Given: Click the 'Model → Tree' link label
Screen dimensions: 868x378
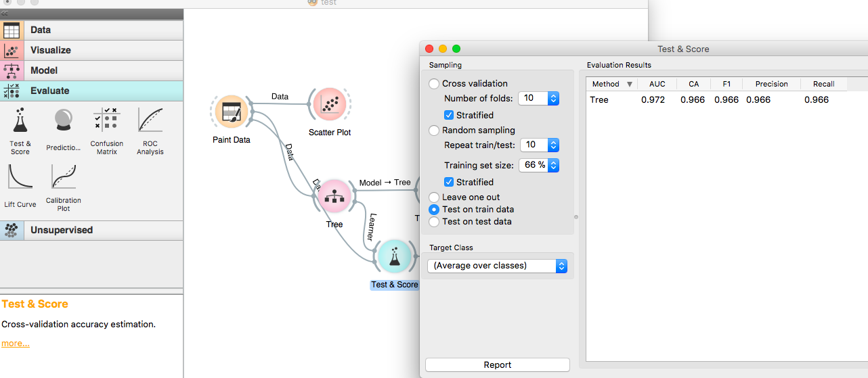Looking at the screenshot, I should [385, 183].
